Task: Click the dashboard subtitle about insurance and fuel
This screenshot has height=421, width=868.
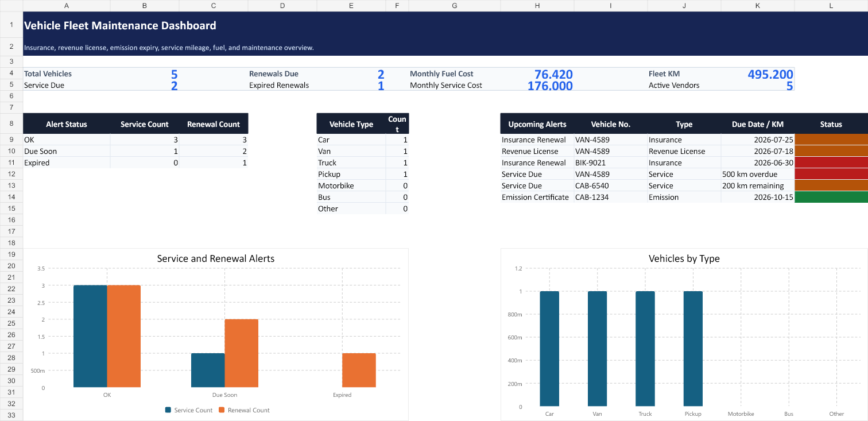Action: 169,48
